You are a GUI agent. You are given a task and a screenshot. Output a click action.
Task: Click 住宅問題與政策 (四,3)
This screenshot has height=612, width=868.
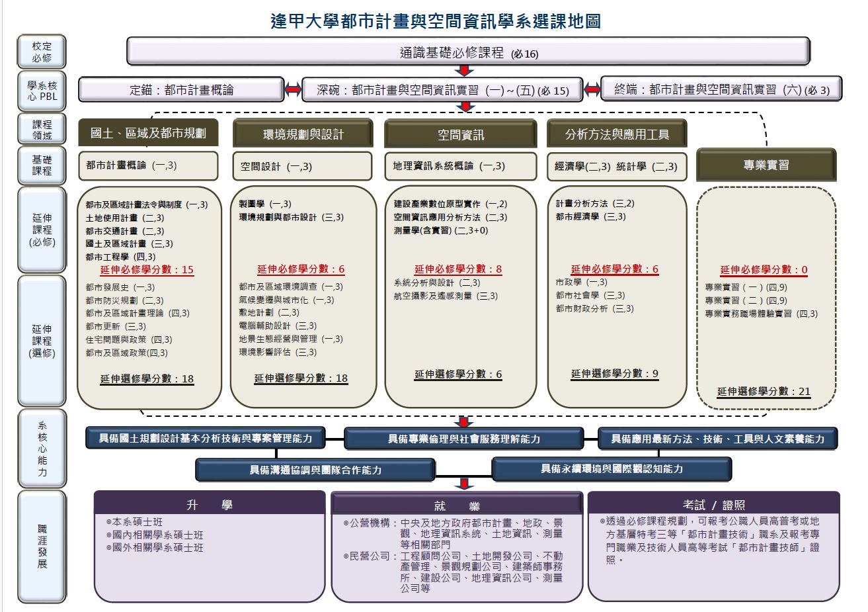(x=129, y=339)
